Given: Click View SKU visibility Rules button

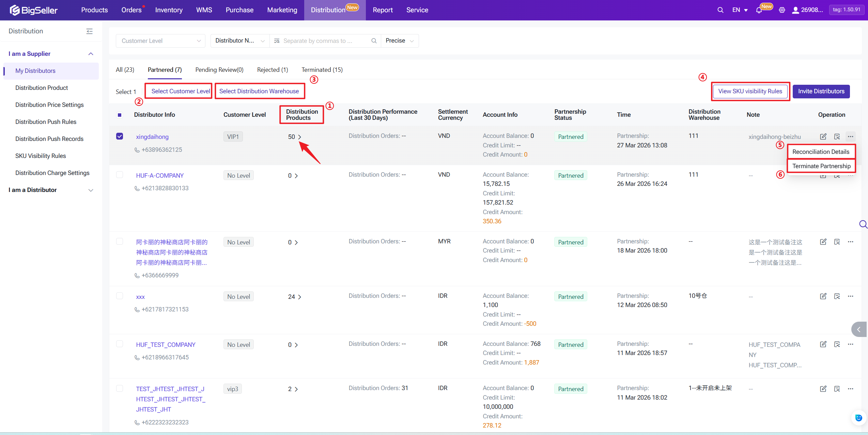Looking at the screenshot, I should pyautogui.click(x=750, y=91).
